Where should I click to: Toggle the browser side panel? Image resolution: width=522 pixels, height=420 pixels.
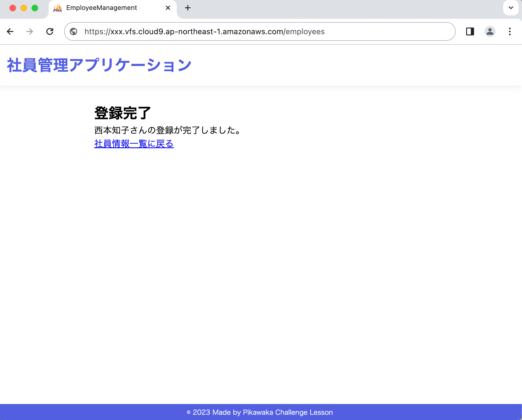pyautogui.click(x=470, y=31)
